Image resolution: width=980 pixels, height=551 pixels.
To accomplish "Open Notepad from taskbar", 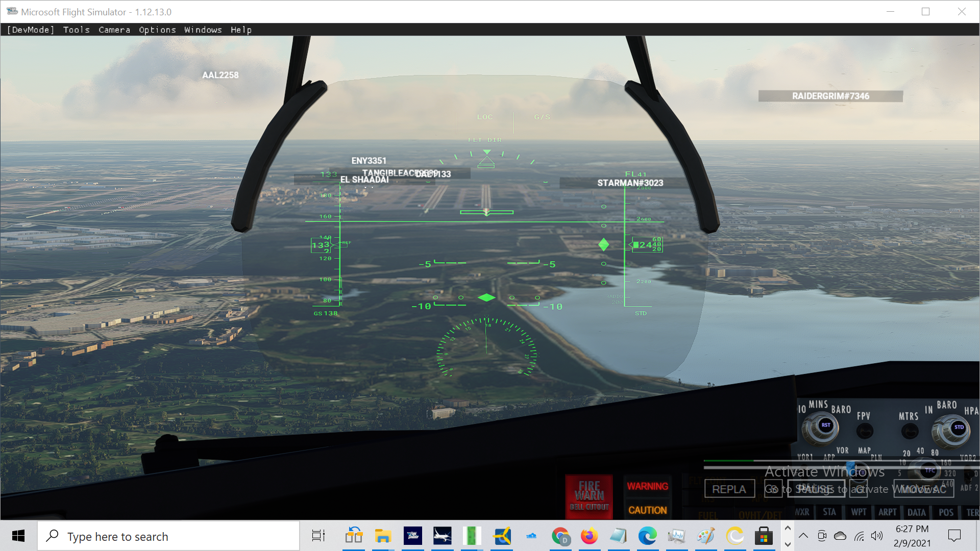I will tap(618, 536).
